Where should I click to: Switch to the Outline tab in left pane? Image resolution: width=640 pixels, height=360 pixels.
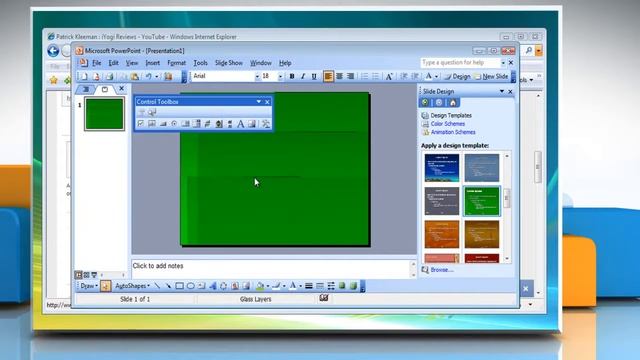86,89
